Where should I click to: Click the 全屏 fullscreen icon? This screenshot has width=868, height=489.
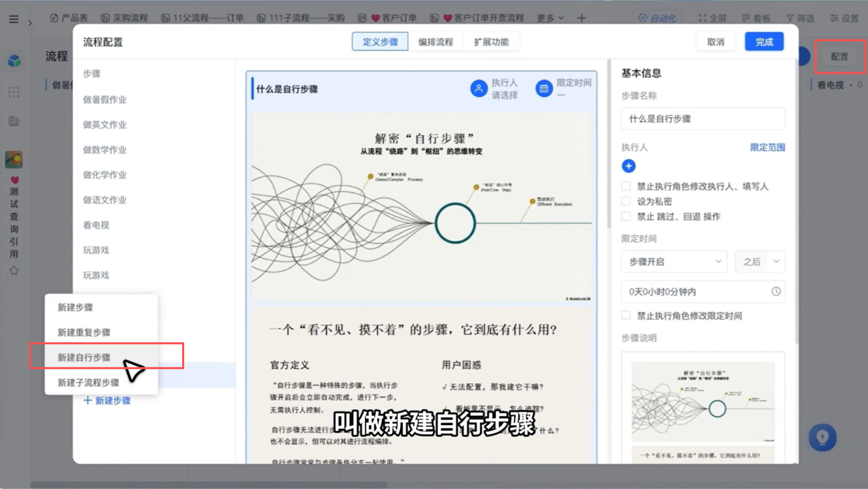point(713,18)
